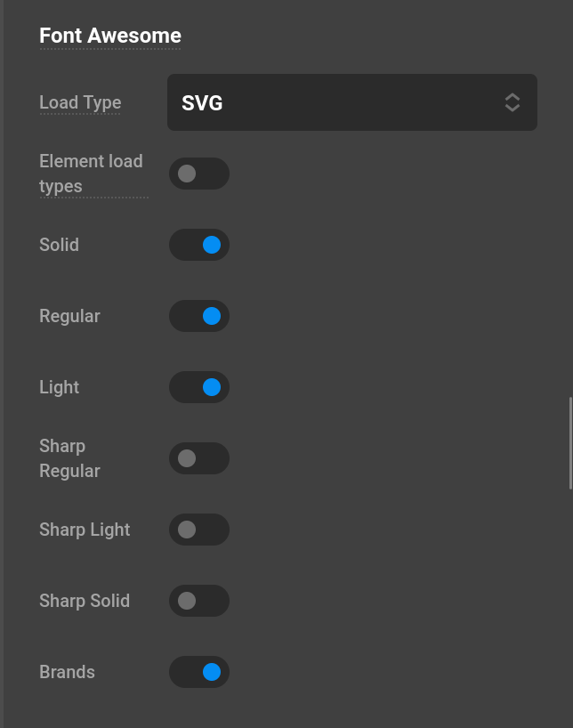Enable Sharp Regular icons
This screenshot has width=573, height=728.
[x=199, y=458]
